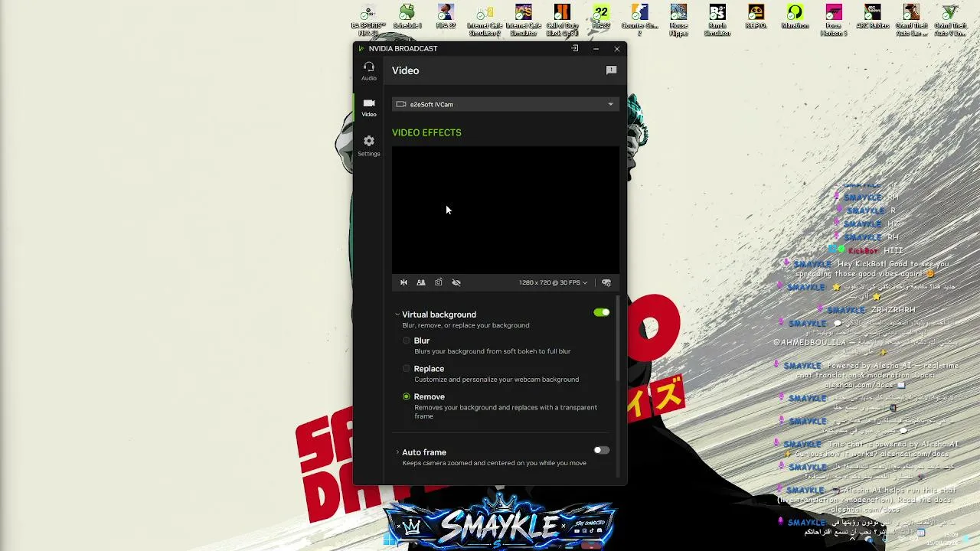Switch to the Audio tab in NVIDIA Broadcast
Viewport: 980px width, 551px height.
tap(369, 70)
